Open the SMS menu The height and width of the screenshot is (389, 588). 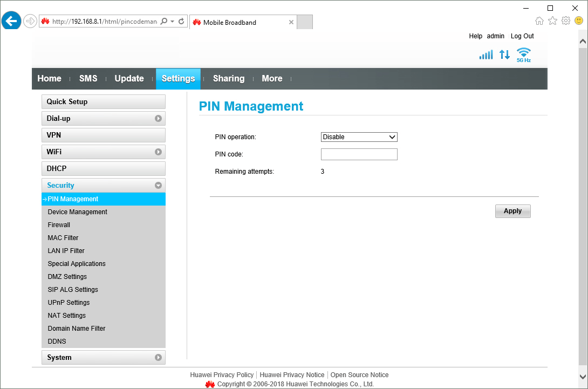[x=88, y=78]
